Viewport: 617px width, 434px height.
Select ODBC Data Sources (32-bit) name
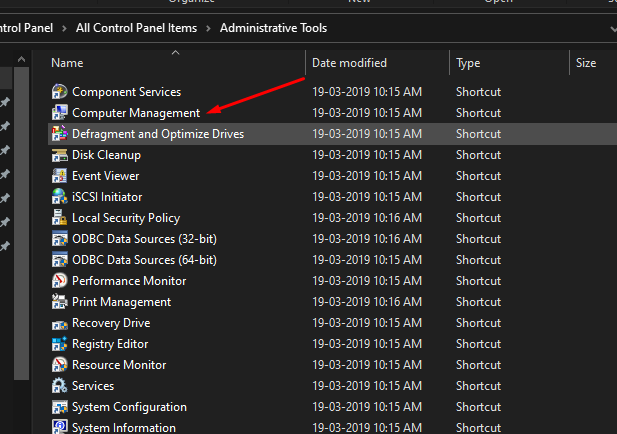(x=144, y=239)
